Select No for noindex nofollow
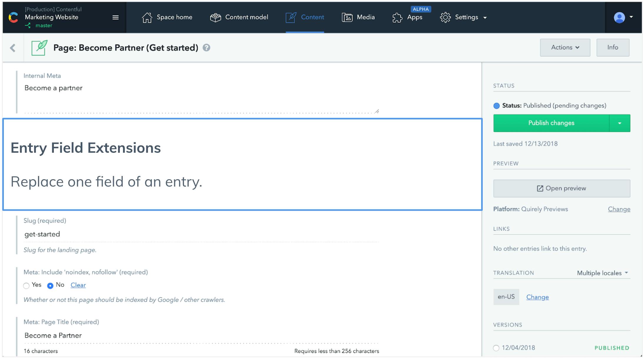 (50, 285)
